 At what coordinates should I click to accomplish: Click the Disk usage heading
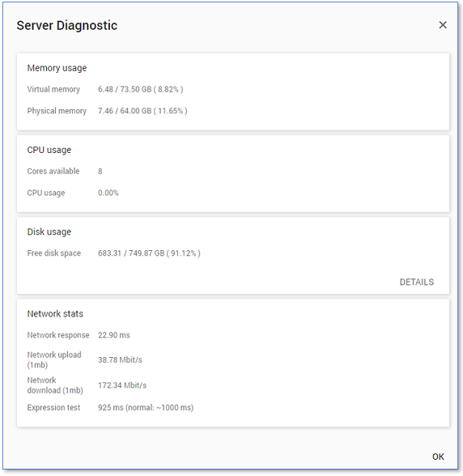click(49, 232)
